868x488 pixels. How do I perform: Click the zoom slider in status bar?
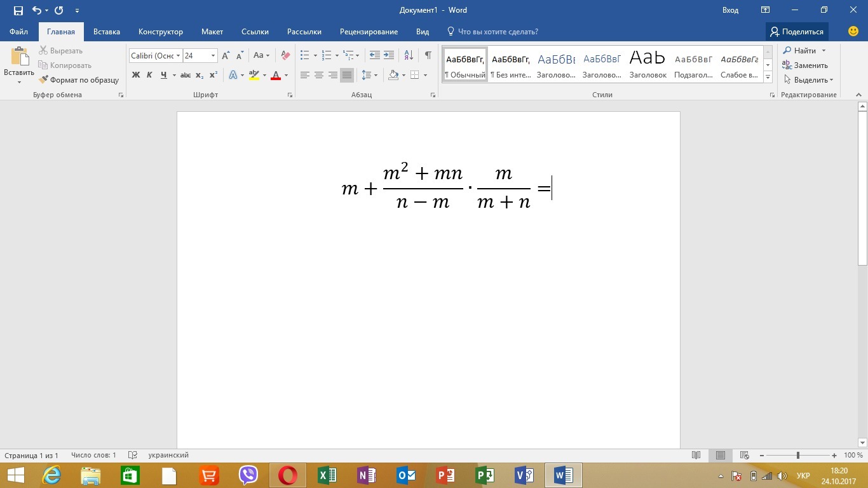797,456
